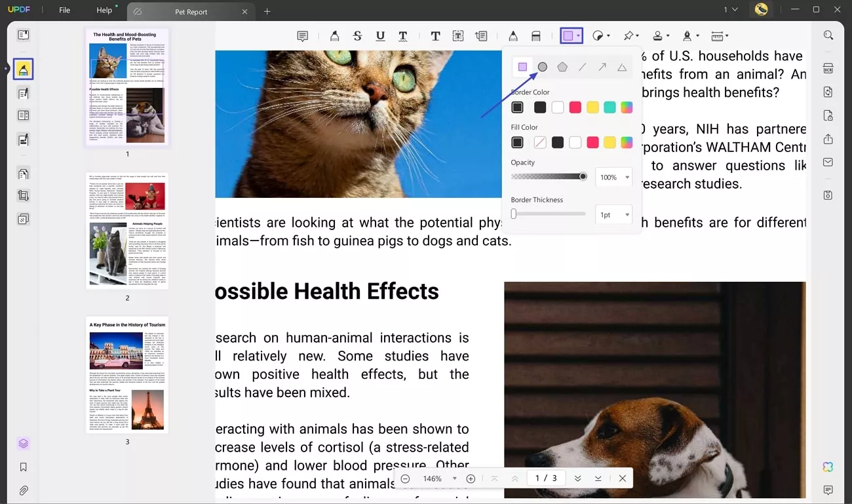Screen dimensions: 852x504
Task: Open the sticky note comment tool
Action: [302, 36]
